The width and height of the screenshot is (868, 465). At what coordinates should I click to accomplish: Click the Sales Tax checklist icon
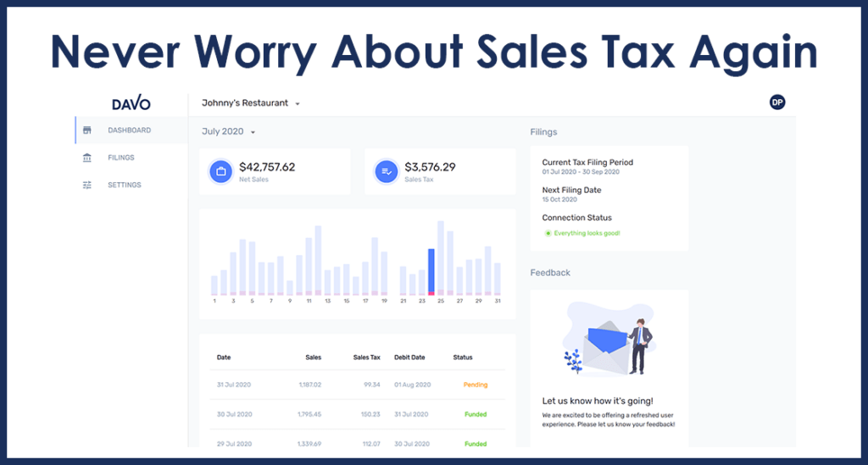[387, 172]
